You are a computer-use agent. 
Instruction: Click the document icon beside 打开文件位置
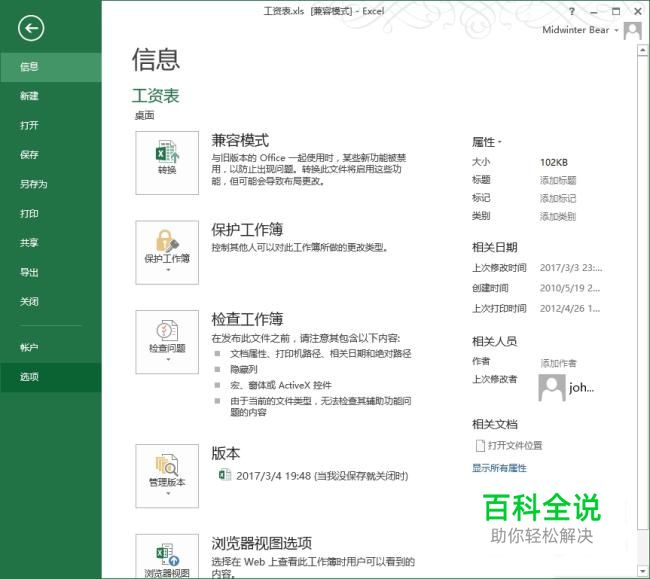point(480,446)
